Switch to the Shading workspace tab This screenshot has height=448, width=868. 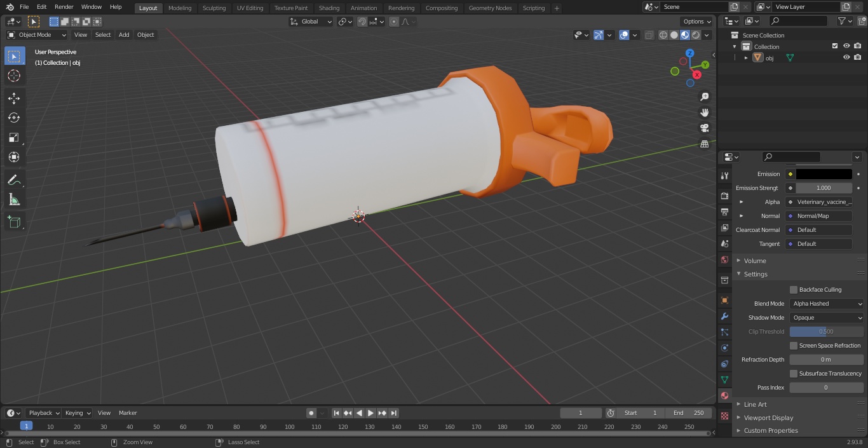(x=329, y=8)
